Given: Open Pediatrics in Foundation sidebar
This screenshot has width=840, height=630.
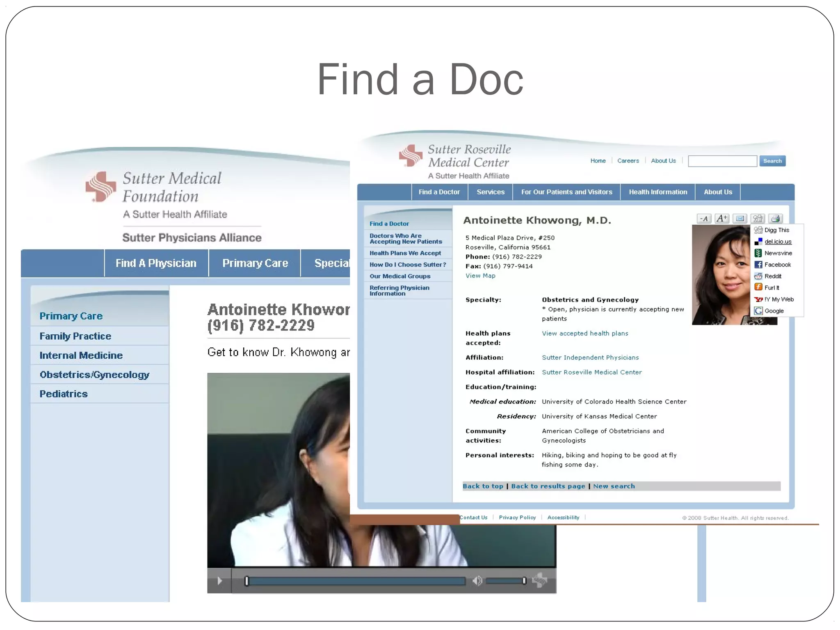Looking at the screenshot, I should coord(64,394).
